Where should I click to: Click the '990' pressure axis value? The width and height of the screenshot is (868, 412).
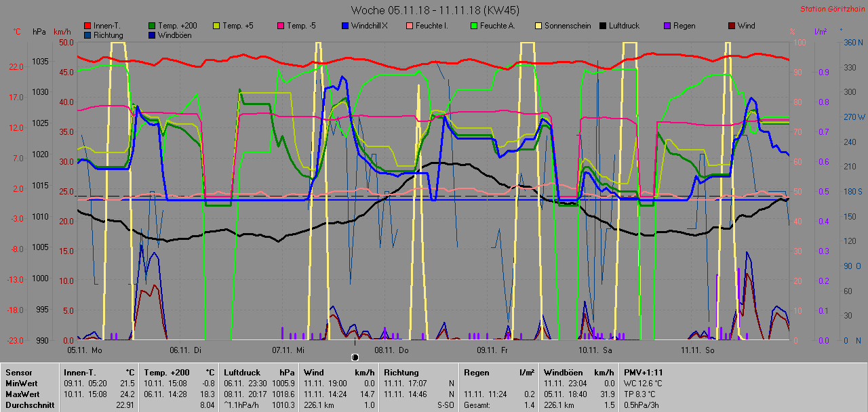pos(42,340)
